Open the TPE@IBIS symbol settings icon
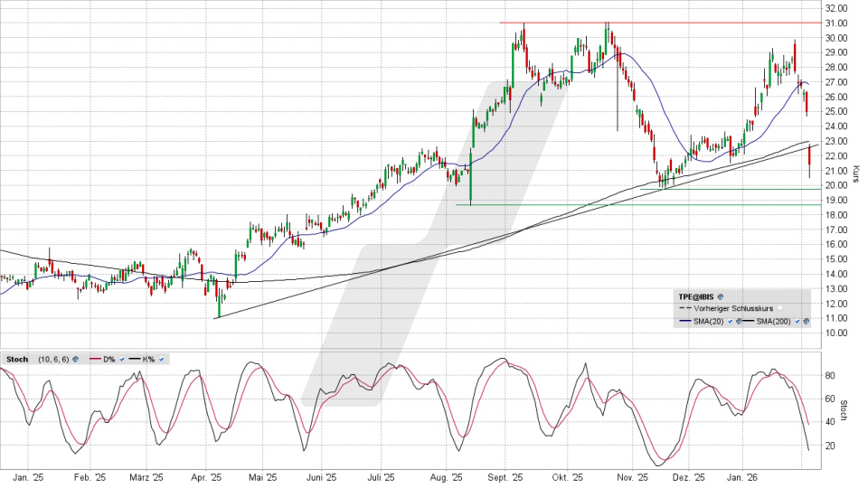The height and width of the screenshot is (488, 868). click(722, 296)
